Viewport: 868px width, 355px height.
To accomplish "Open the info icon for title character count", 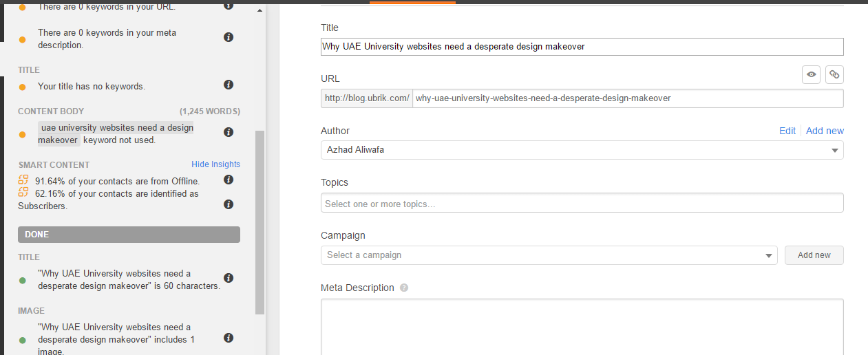I will tap(229, 278).
